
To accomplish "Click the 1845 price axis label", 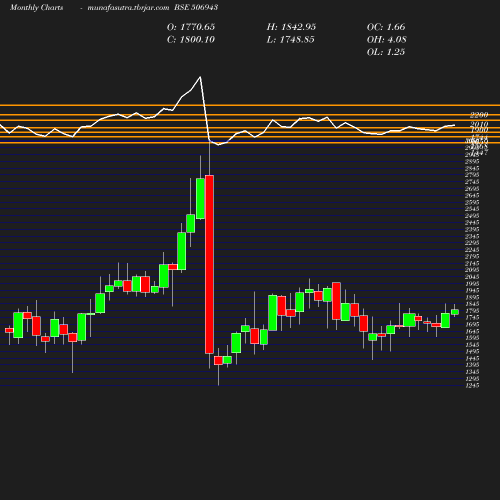I will coord(472,304).
